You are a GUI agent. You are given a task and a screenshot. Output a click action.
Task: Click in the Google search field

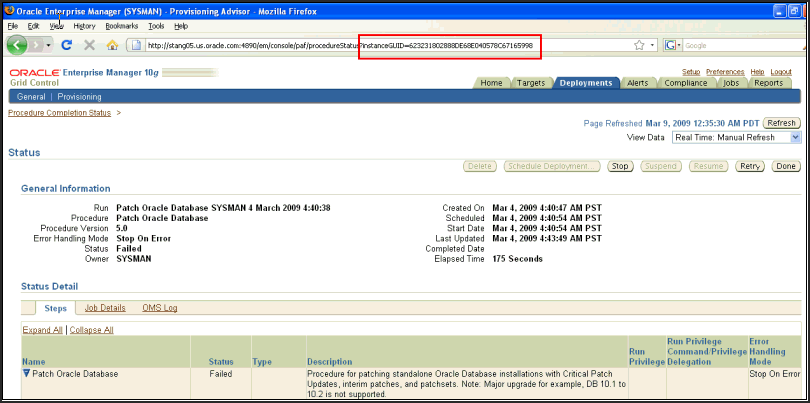click(x=741, y=45)
